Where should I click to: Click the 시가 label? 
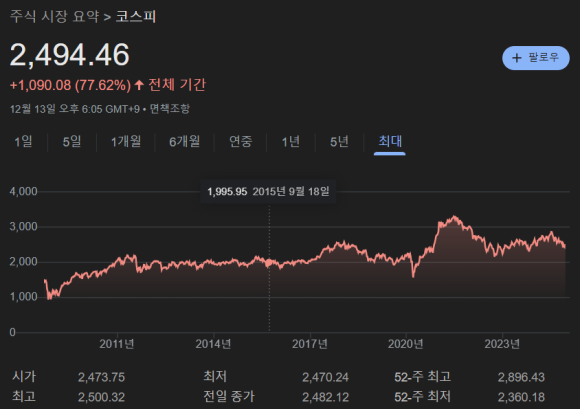tap(24, 377)
